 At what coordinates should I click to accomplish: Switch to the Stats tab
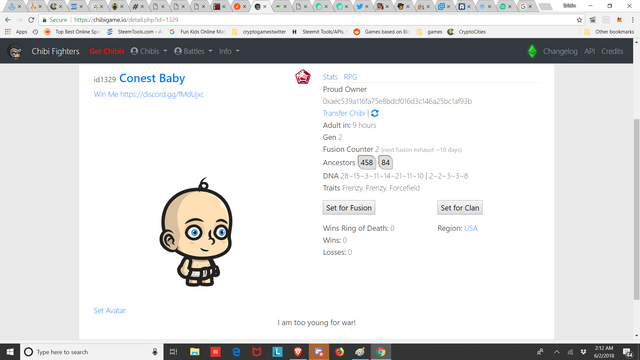tap(330, 77)
